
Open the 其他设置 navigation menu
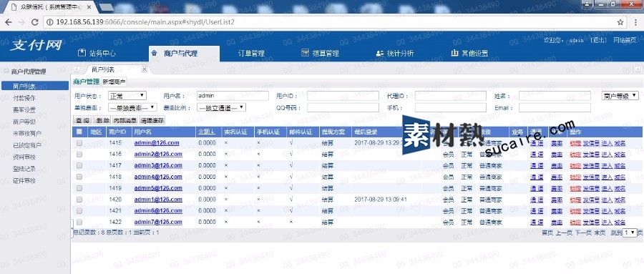click(x=470, y=53)
